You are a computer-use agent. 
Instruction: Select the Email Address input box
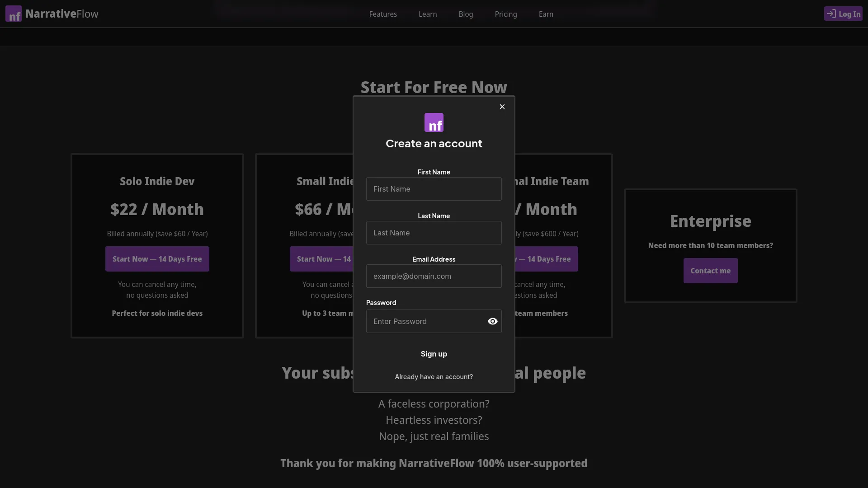tap(433, 276)
